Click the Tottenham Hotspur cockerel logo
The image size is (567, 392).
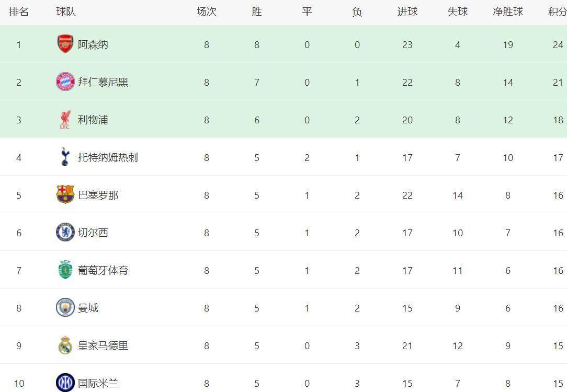pos(65,157)
